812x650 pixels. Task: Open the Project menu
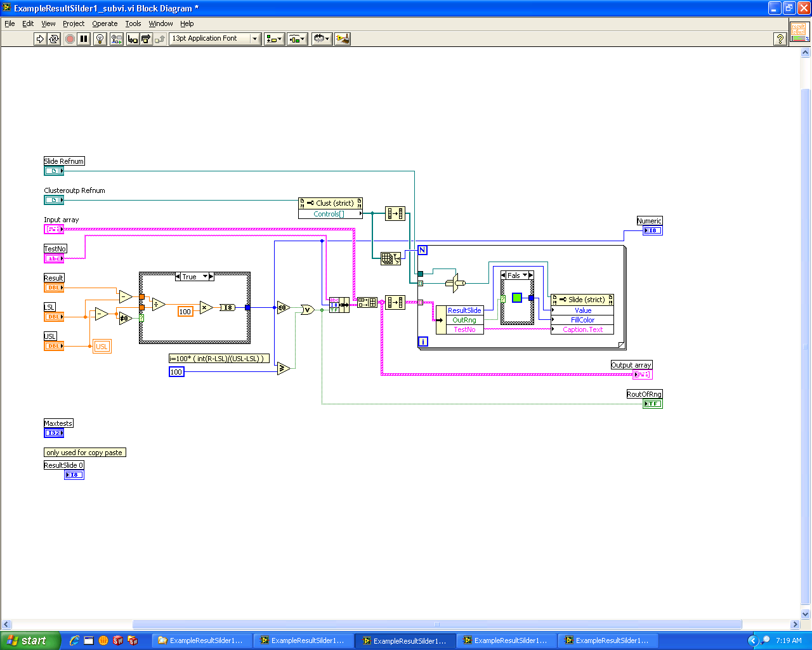(x=74, y=23)
